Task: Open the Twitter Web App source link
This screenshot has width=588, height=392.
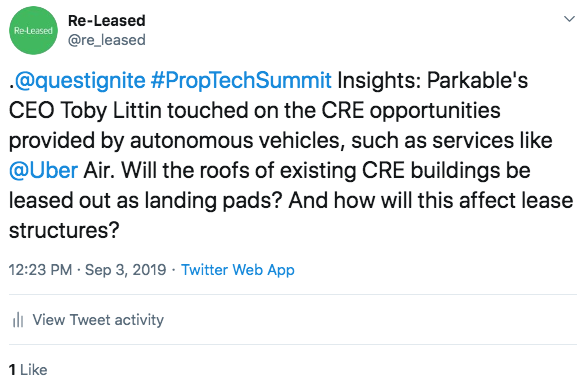Action: (238, 270)
